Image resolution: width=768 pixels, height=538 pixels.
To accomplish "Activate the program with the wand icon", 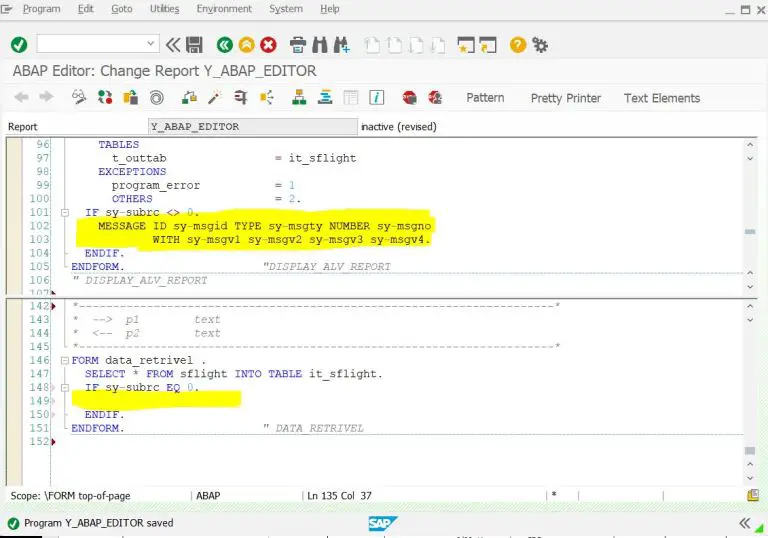I will pyautogui.click(x=215, y=97).
